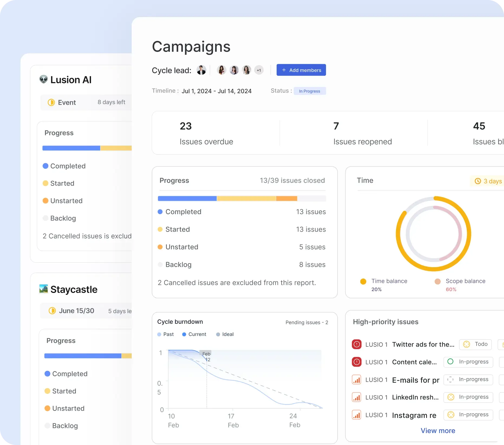Click blue Completed segment of Campaigns progress bar
504x445 pixels.
tap(187, 199)
